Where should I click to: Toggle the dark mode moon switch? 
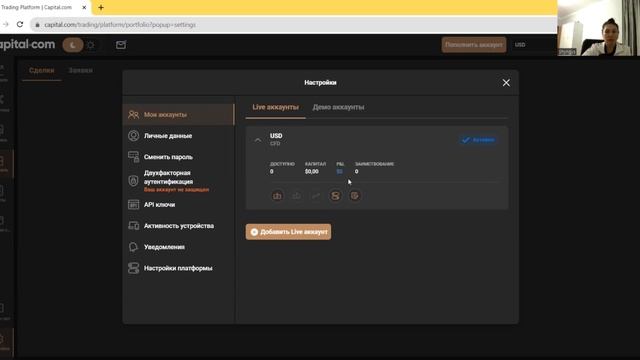73,45
